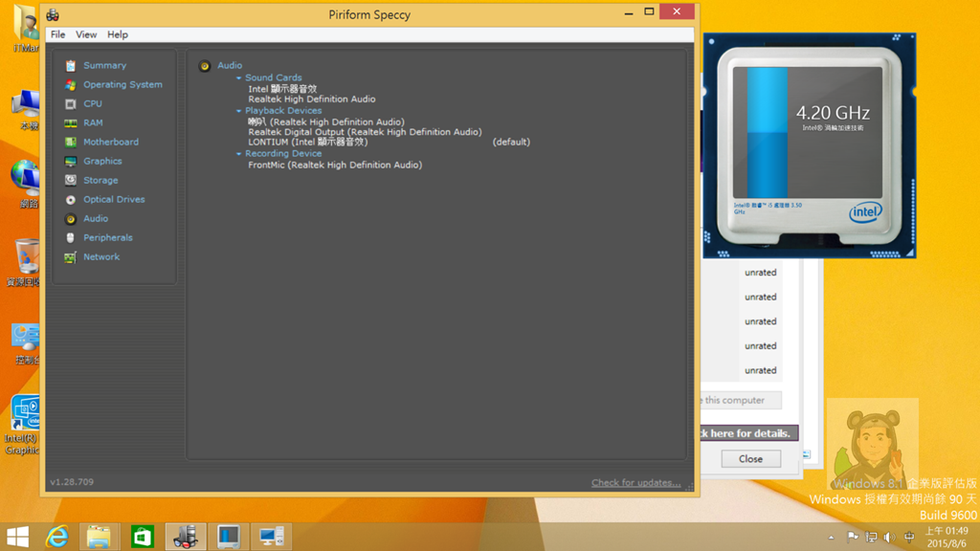The width and height of the screenshot is (980, 551).
Task: Click the RAM module icon in sidebar
Action: [x=71, y=123]
